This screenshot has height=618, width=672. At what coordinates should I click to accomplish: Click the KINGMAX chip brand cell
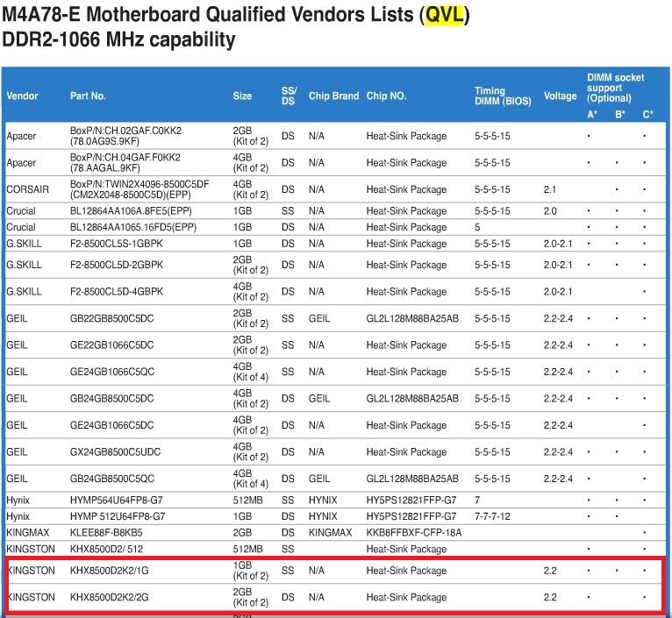pyautogui.click(x=330, y=533)
